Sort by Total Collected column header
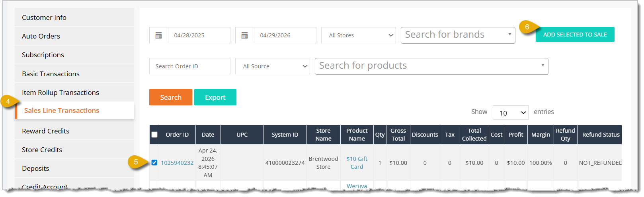 click(x=474, y=135)
